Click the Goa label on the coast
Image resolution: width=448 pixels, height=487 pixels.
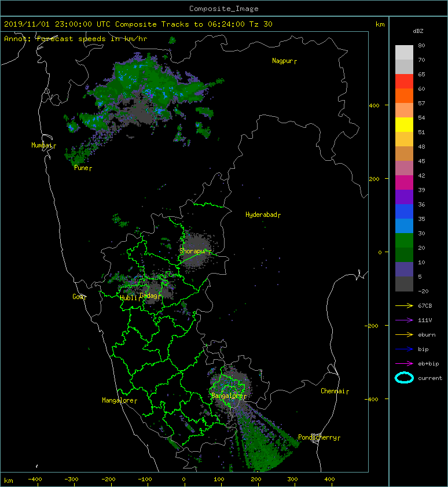(x=78, y=297)
